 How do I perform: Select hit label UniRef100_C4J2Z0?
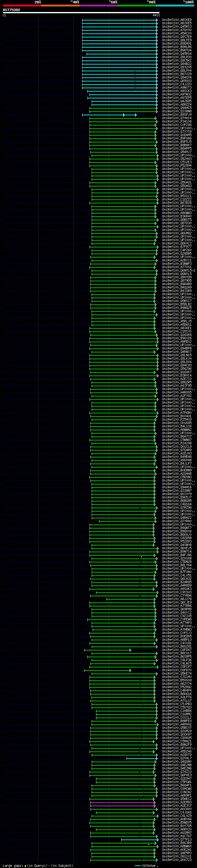click(x=176, y=84)
